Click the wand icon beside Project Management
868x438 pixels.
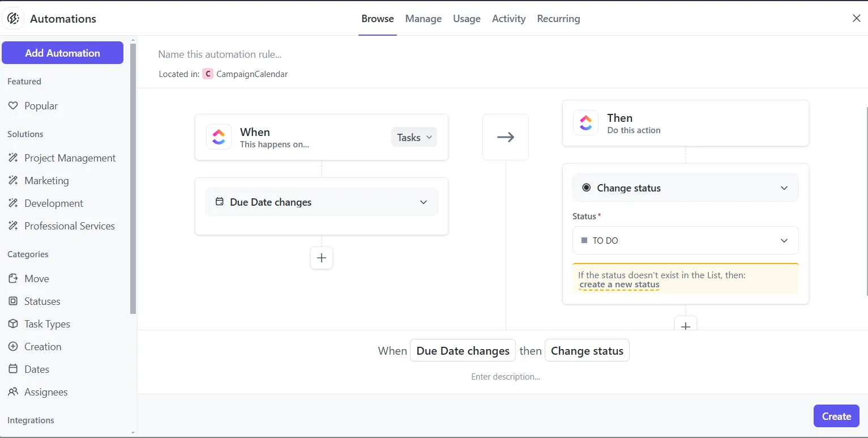click(13, 158)
